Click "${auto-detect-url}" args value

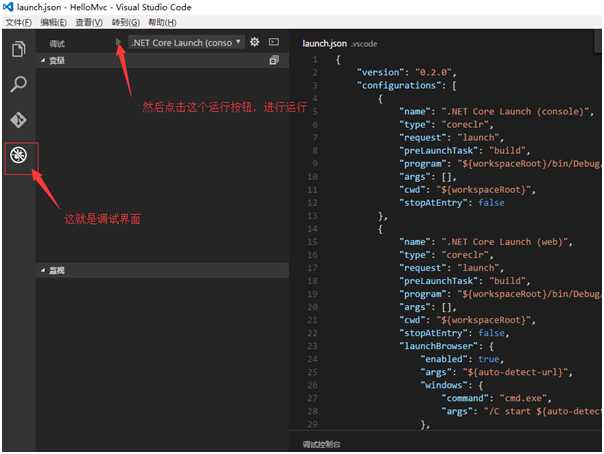pos(515,372)
